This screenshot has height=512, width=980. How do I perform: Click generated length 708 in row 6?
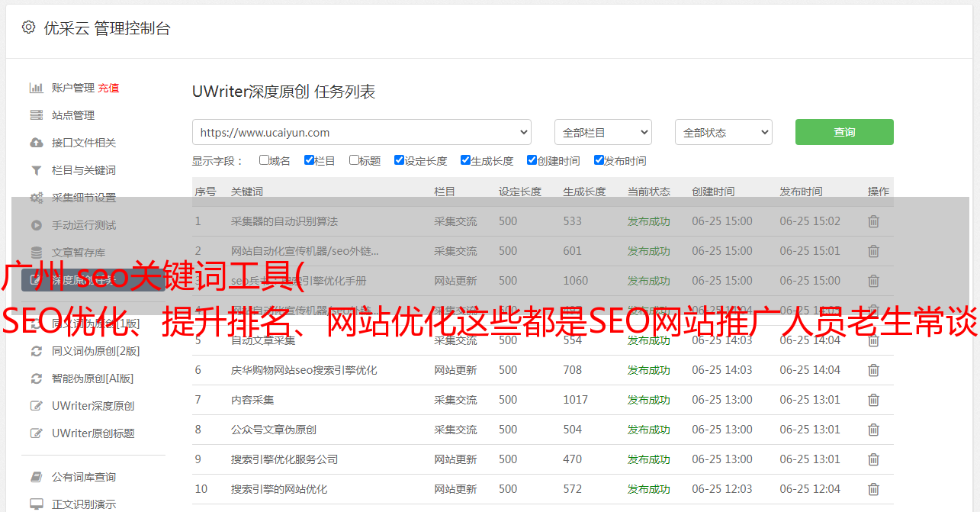(x=573, y=370)
